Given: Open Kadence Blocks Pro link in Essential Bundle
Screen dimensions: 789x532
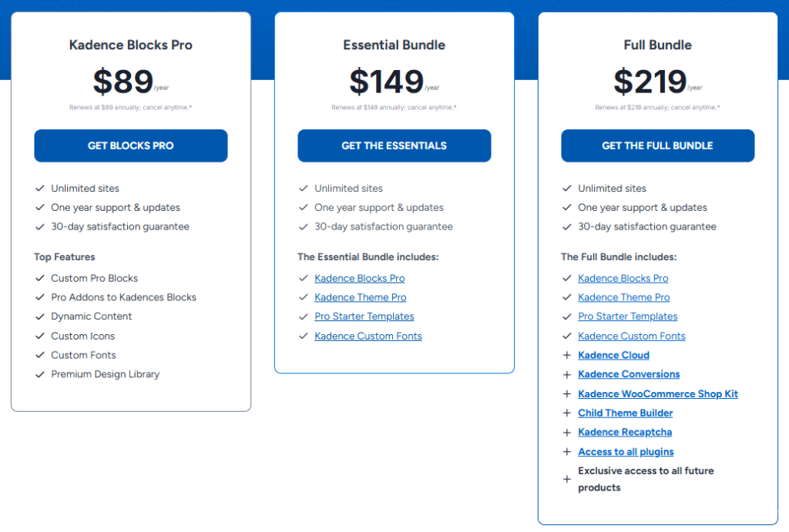Looking at the screenshot, I should tap(359, 279).
